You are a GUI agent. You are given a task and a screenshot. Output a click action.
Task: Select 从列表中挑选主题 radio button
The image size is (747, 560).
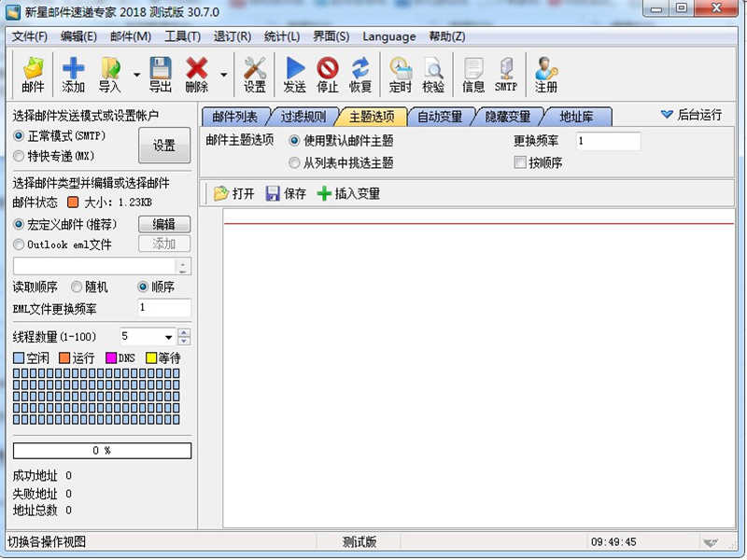(294, 162)
